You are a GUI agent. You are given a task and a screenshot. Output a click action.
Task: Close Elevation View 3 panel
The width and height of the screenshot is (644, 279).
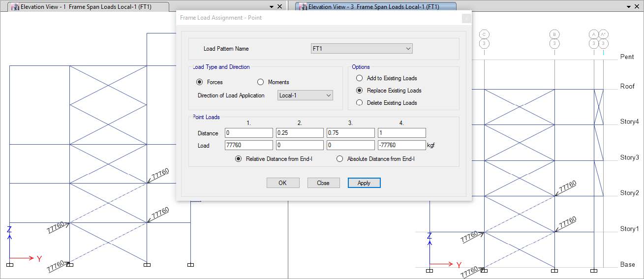click(x=638, y=7)
